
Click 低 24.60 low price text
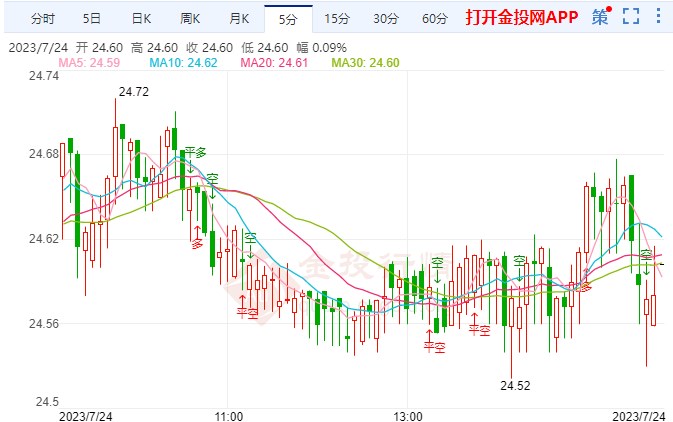(x=264, y=47)
